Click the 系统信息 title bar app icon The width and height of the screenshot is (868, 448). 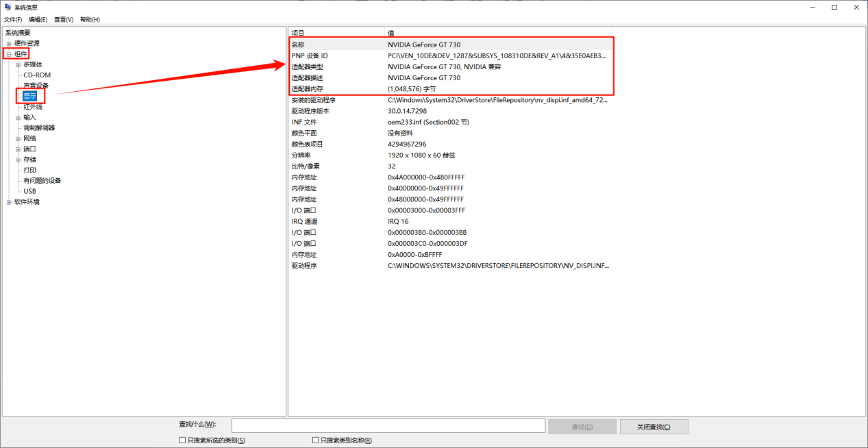[x=8, y=7]
